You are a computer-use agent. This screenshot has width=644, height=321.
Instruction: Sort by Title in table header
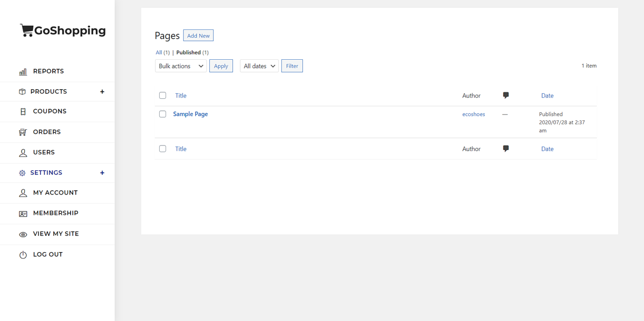point(181,96)
